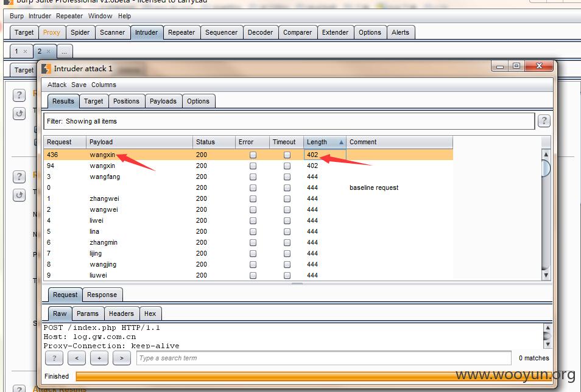This screenshot has width=581, height=392.
Task: Toggle Error checkbox for liuwei row
Action: point(253,275)
